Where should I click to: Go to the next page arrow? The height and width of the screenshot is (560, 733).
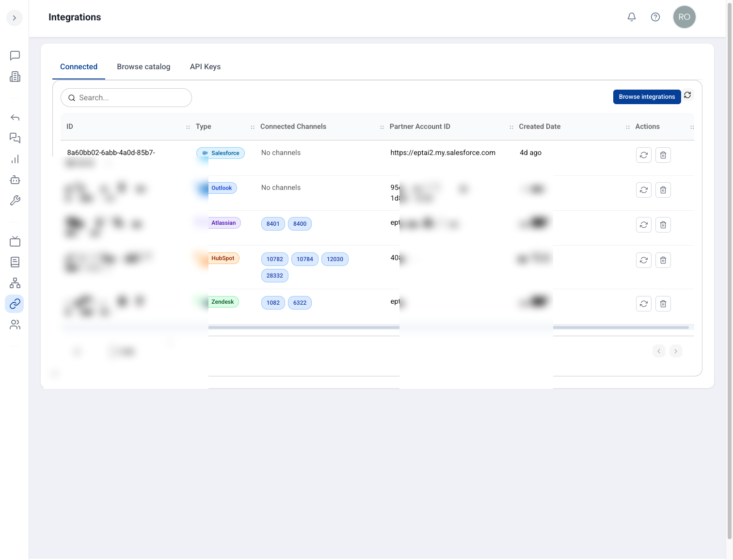(x=676, y=351)
